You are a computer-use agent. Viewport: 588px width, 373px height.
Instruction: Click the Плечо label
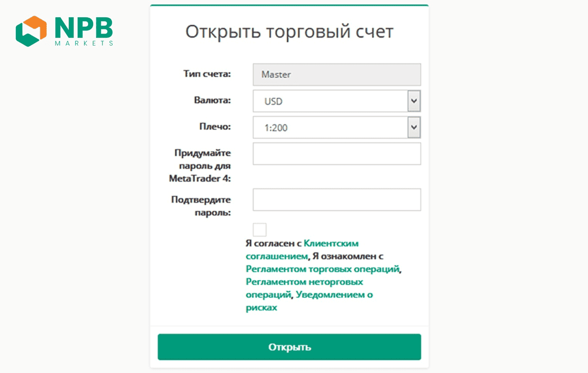pyautogui.click(x=216, y=127)
